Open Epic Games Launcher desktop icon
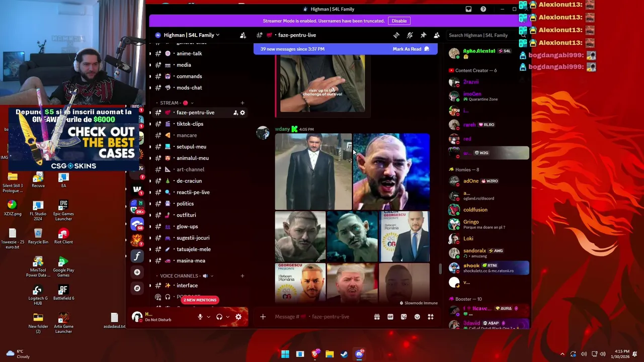 click(63, 208)
